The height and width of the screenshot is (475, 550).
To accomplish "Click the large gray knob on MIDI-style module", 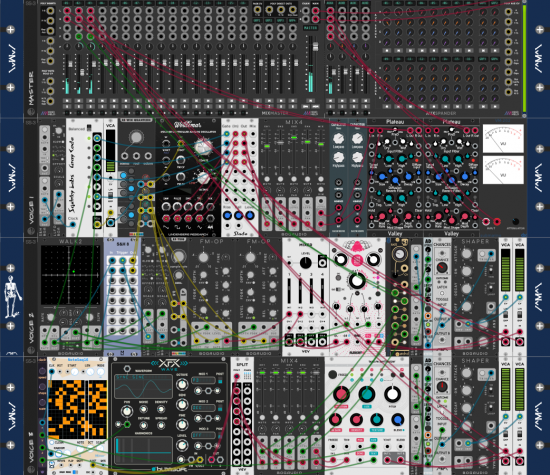I will [136, 137].
